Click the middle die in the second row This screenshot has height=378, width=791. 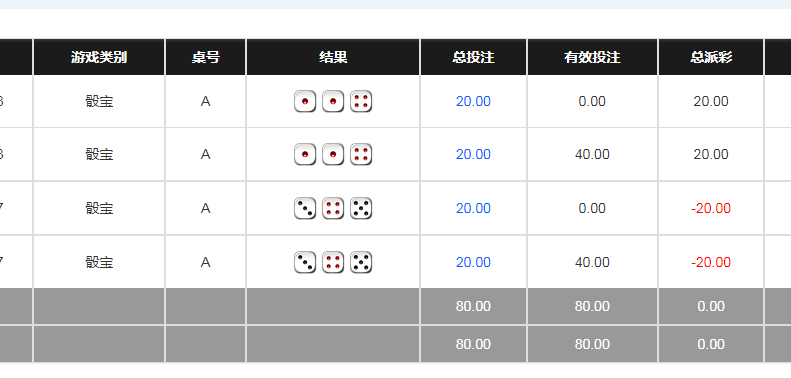[x=333, y=154]
